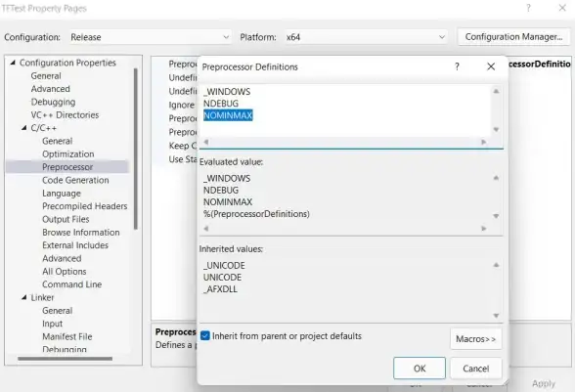The width and height of the screenshot is (575, 392).
Task: Open Command Line page under C/C++
Action: pos(72,284)
